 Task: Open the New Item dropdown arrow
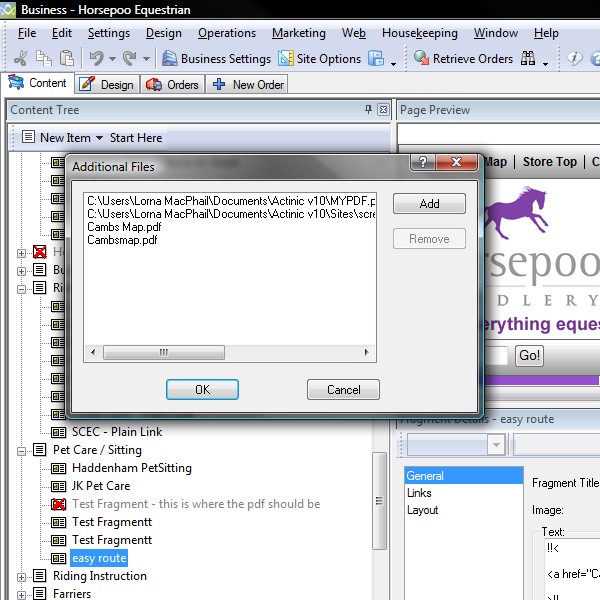[100, 138]
